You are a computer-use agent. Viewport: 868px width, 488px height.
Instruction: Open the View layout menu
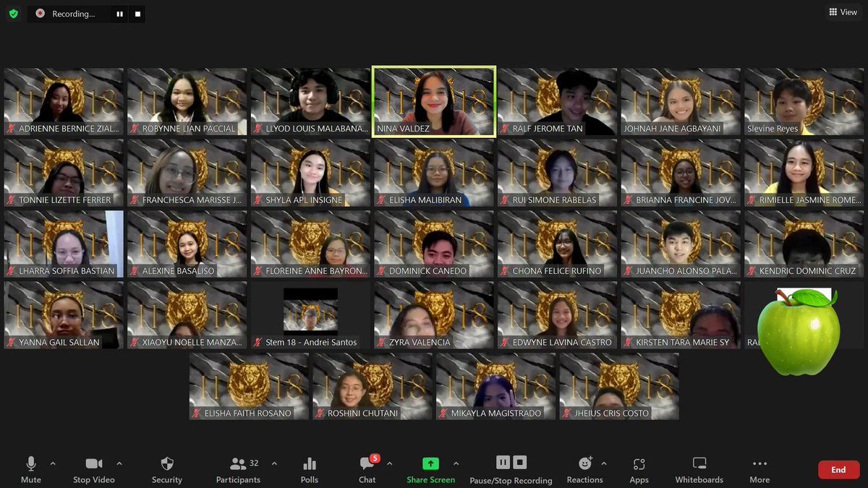843,12
